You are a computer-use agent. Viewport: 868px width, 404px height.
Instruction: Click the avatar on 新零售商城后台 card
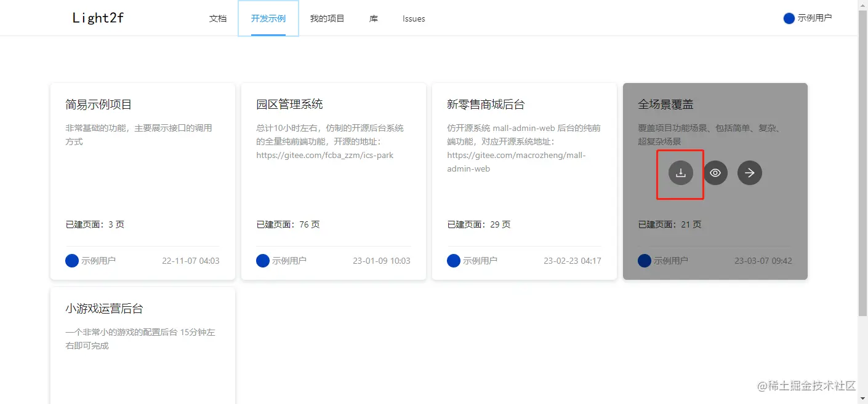(x=454, y=261)
